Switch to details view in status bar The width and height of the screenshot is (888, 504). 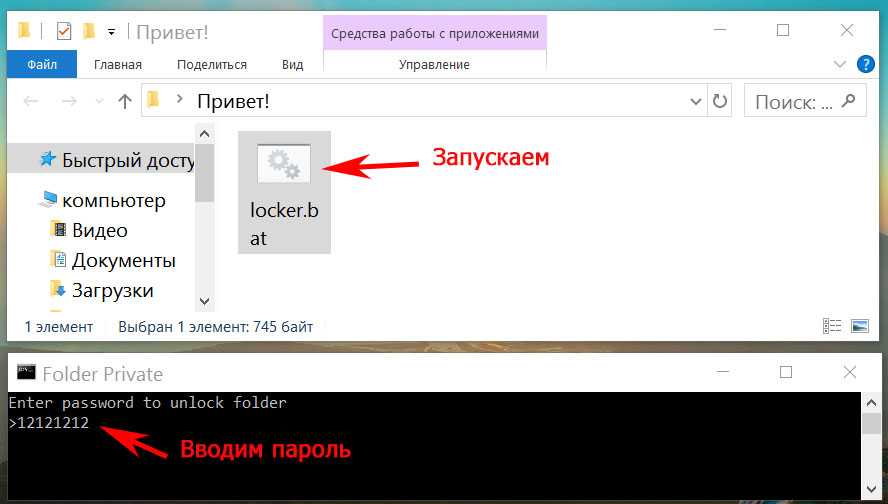(831, 326)
